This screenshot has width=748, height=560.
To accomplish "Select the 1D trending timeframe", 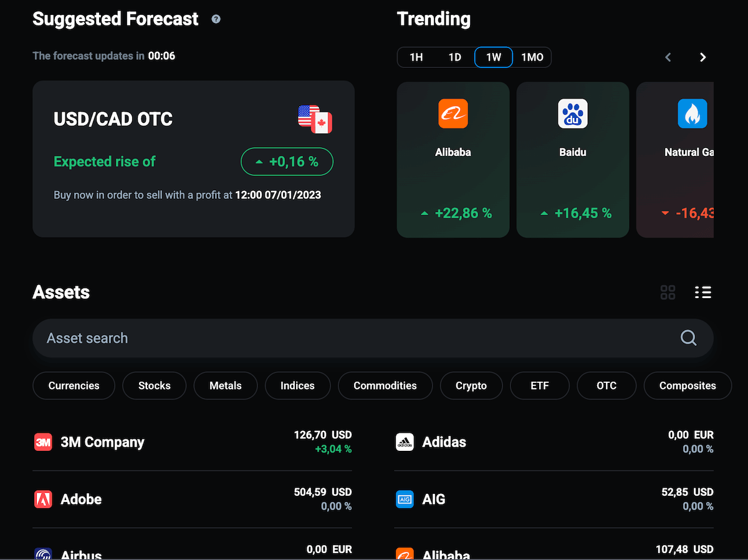I will coord(455,57).
